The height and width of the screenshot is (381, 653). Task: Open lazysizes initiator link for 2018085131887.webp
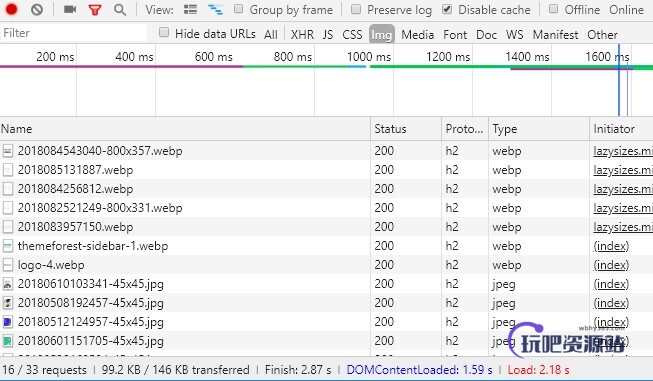click(623, 170)
